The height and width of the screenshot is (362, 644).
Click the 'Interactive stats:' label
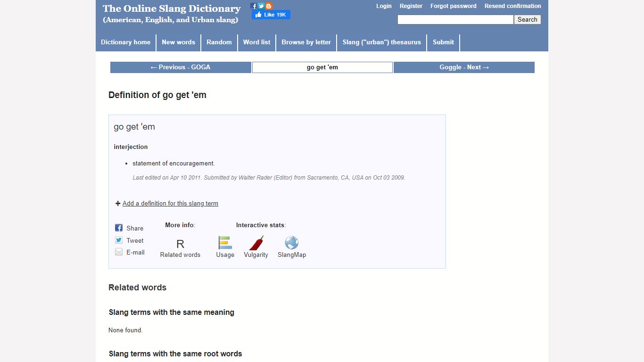261,225
